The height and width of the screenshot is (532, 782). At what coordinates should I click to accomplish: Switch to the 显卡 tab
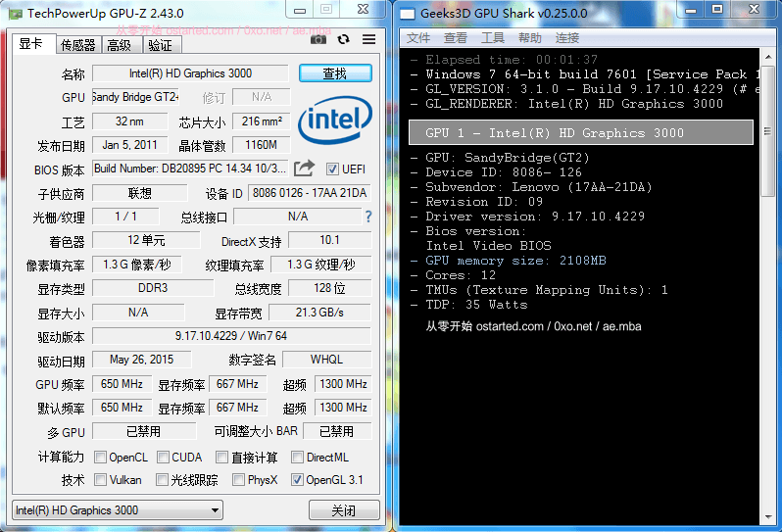click(x=32, y=44)
